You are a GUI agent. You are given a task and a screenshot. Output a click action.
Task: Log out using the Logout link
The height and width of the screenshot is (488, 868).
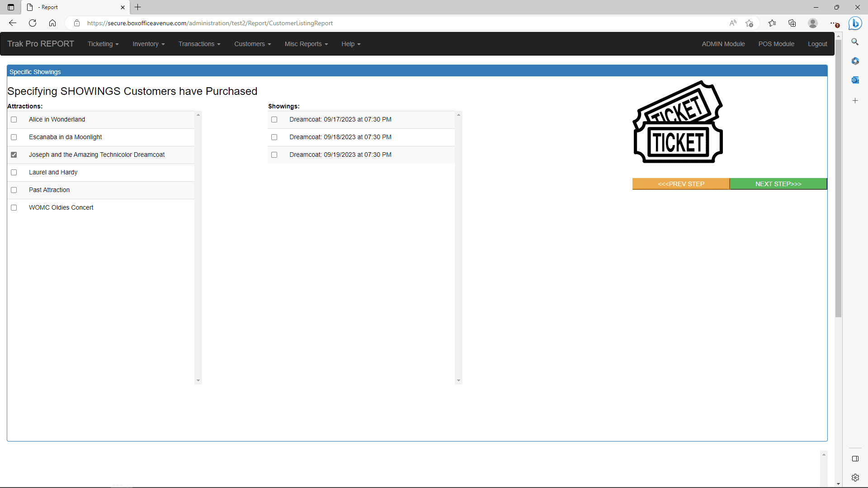(x=817, y=44)
